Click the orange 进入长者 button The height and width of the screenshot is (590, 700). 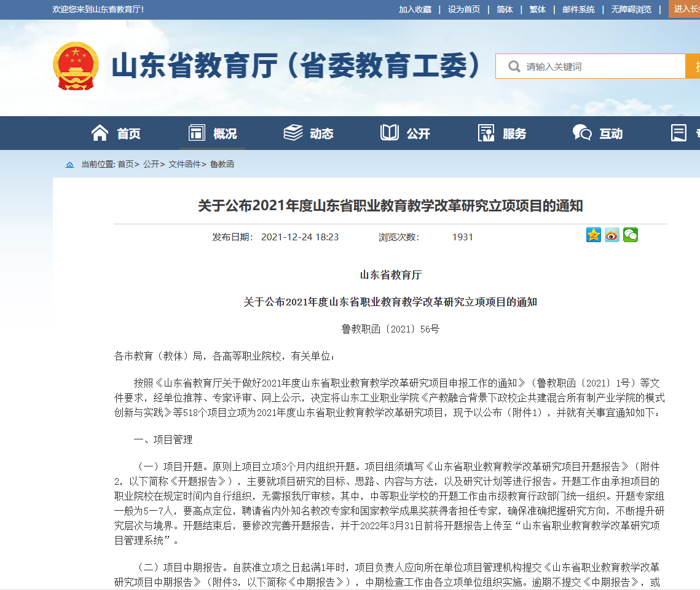click(685, 9)
